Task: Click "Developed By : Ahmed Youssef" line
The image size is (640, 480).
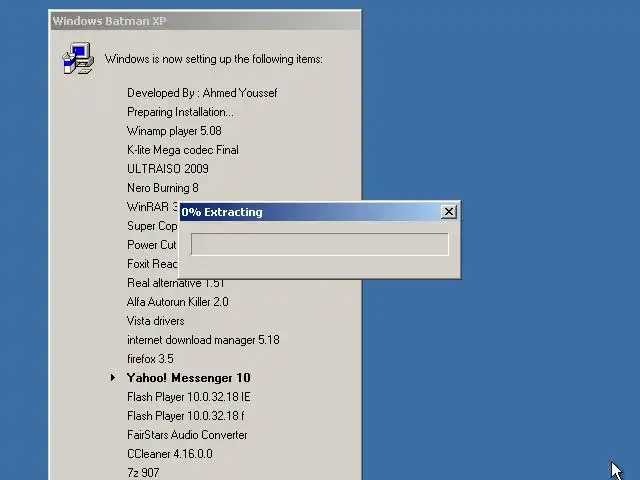Action: pyautogui.click(x=202, y=93)
